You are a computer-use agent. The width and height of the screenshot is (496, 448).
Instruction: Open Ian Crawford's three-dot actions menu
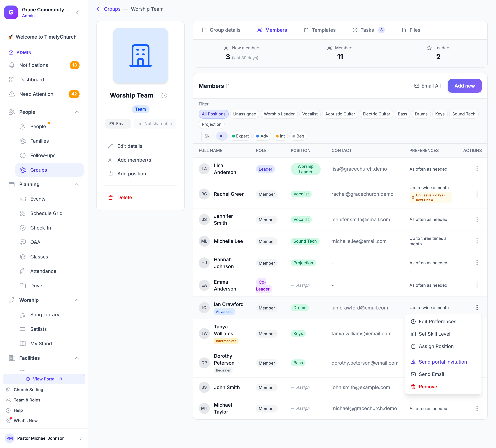[x=477, y=307]
